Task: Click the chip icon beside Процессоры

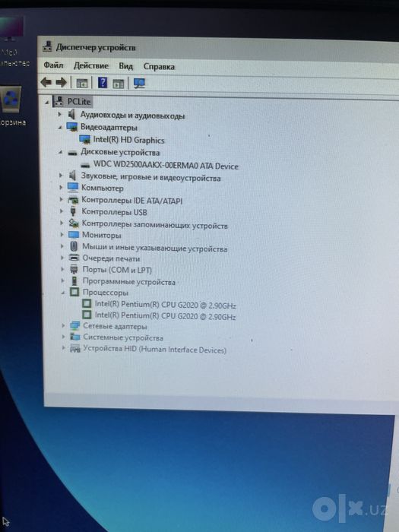Action: tap(74, 292)
